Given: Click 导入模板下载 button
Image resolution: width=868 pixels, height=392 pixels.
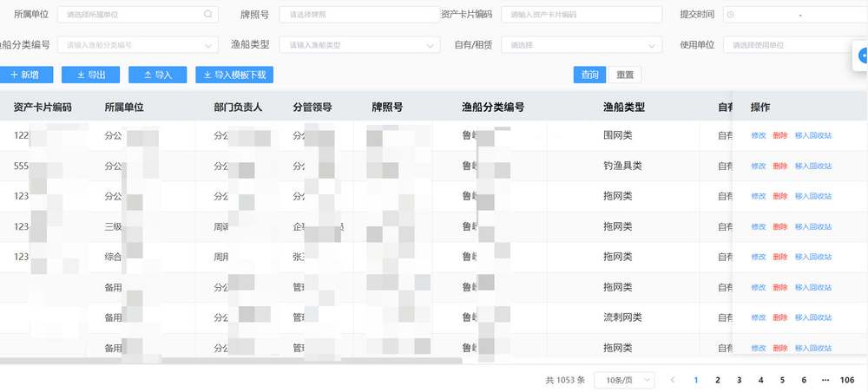Looking at the screenshot, I should tap(234, 75).
